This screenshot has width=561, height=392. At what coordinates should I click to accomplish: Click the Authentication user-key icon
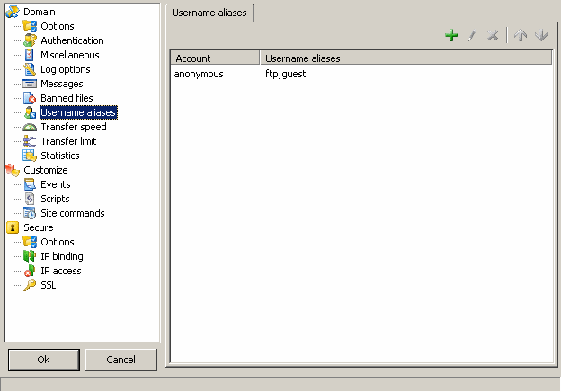coord(30,40)
